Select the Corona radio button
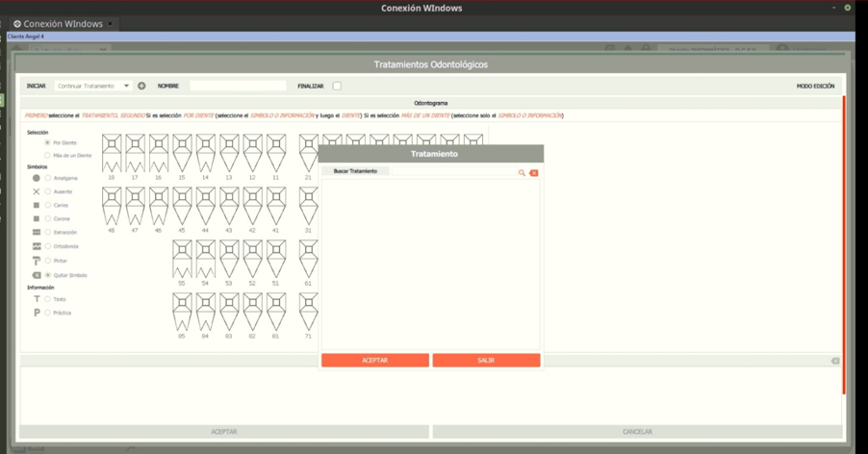 (48, 219)
